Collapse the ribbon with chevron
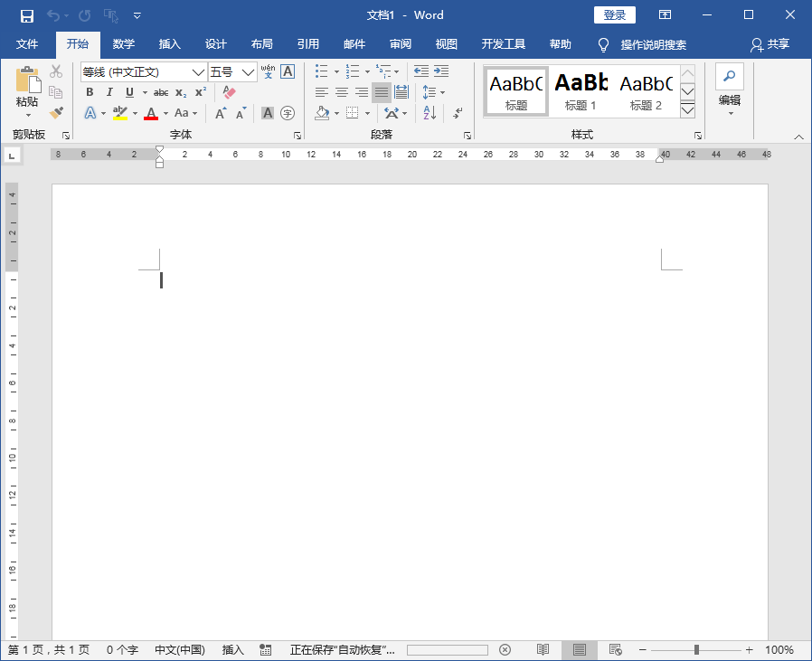The image size is (812, 661). pyautogui.click(x=799, y=137)
